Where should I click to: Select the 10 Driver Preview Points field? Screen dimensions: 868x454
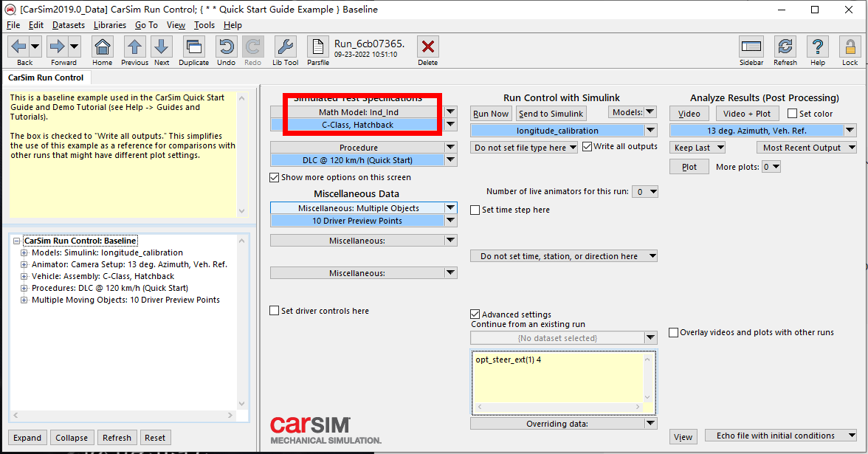click(x=357, y=220)
